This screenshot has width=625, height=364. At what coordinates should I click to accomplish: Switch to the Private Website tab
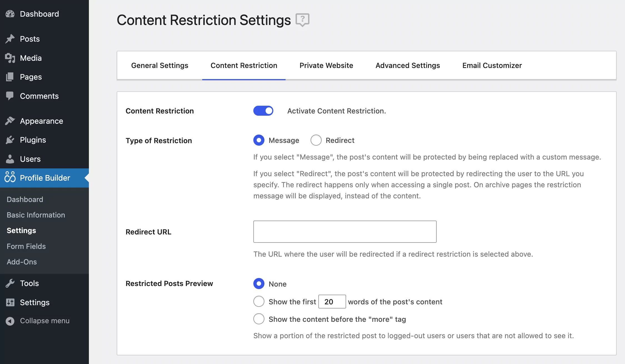pyautogui.click(x=326, y=65)
